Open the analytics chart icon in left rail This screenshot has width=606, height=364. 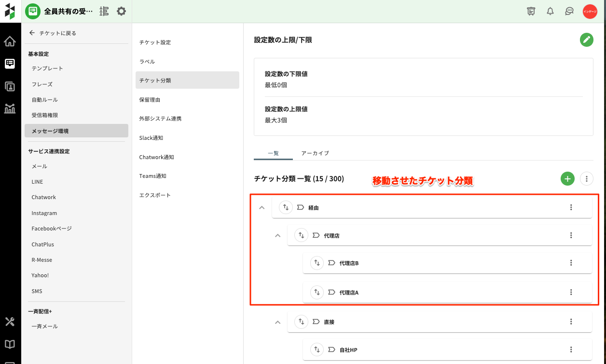coord(10,108)
